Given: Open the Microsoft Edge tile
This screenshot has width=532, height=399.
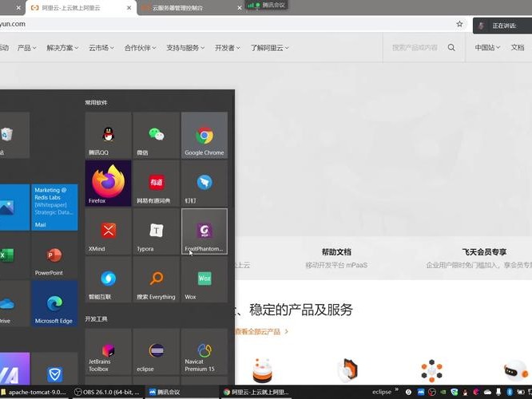Looking at the screenshot, I should pos(54,303).
